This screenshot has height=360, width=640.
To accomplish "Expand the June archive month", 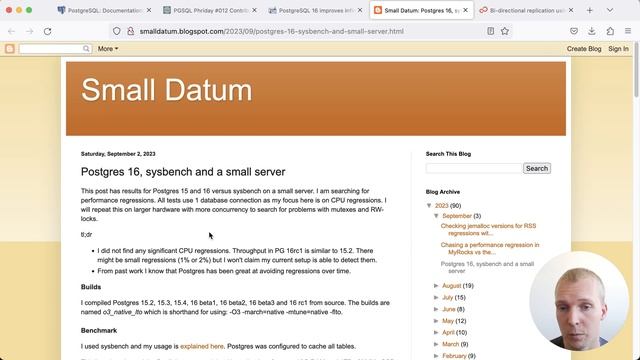I will (x=436, y=309).
